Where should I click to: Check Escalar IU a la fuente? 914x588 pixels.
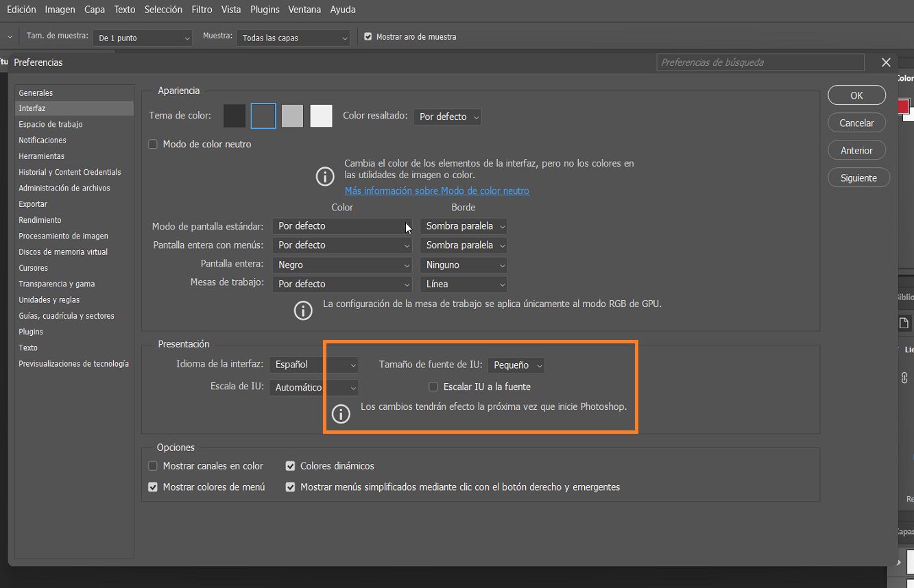pyautogui.click(x=433, y=387)
